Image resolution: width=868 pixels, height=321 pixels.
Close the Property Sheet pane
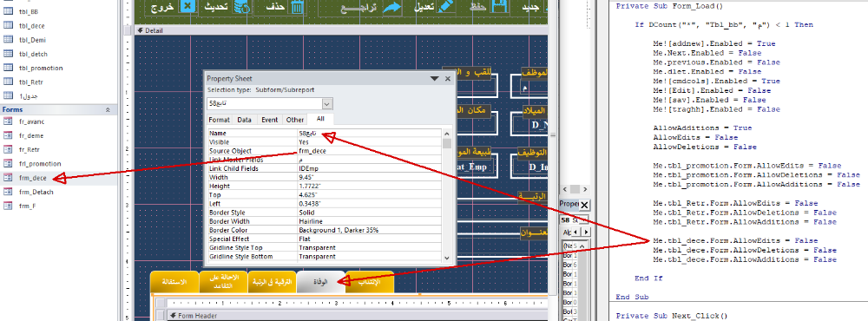pyautogui.click(x=447, y=79)
